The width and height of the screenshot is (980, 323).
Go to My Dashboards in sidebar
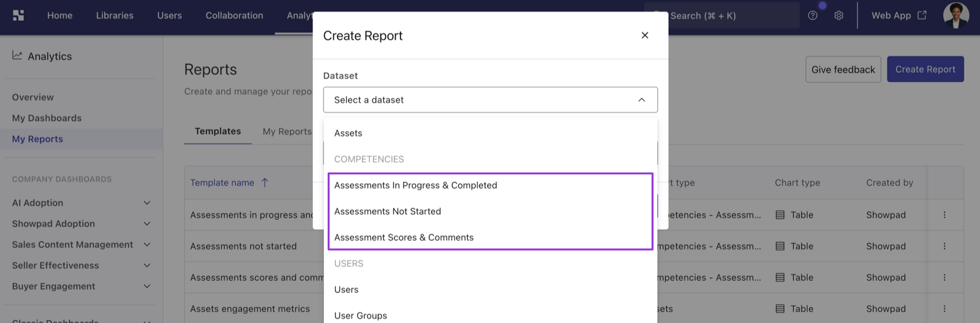point(47,118)
